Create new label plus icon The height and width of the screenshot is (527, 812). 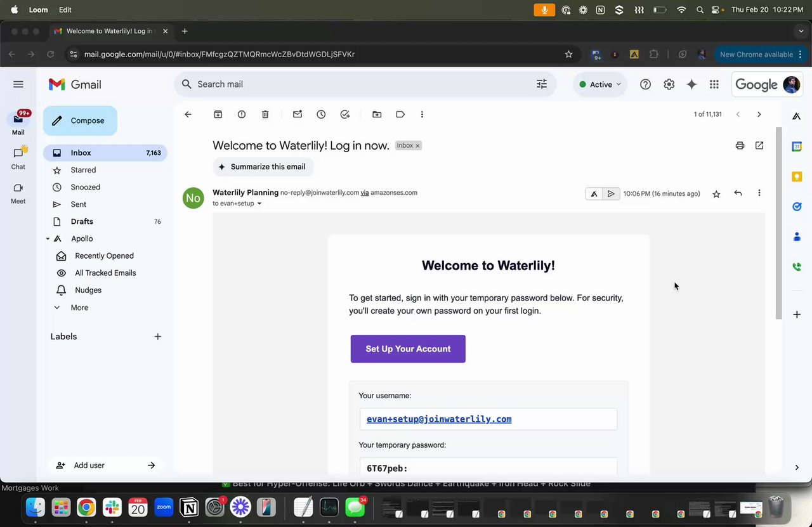tap(158, 337)
